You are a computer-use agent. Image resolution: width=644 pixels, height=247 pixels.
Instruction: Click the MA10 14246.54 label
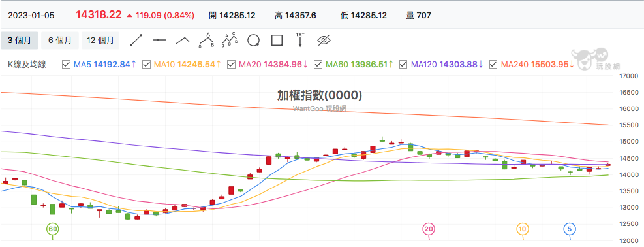[188, 65]
